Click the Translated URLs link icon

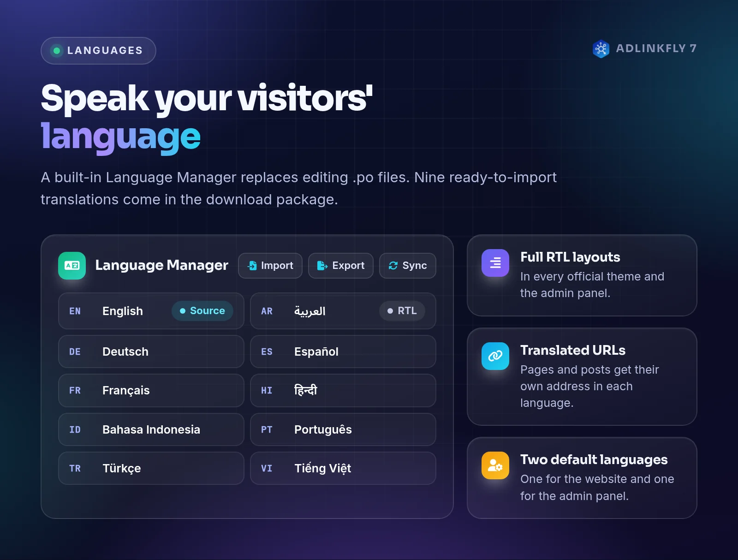tap(495, 356)
